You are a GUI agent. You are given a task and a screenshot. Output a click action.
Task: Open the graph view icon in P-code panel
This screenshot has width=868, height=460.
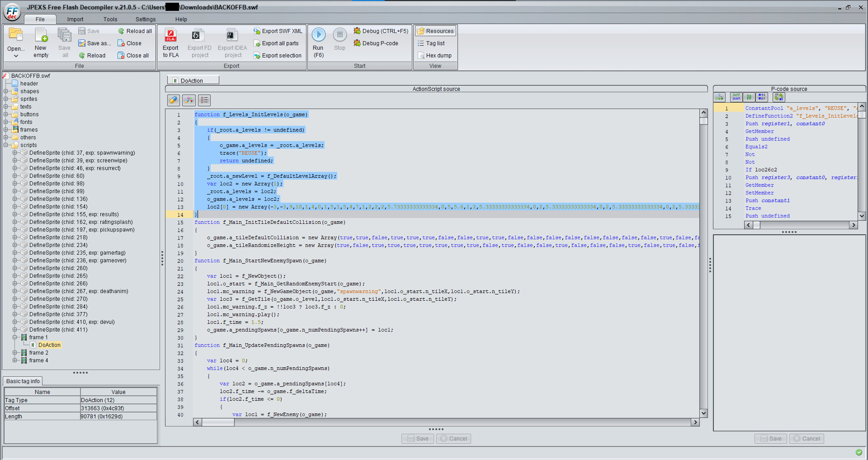719,97
